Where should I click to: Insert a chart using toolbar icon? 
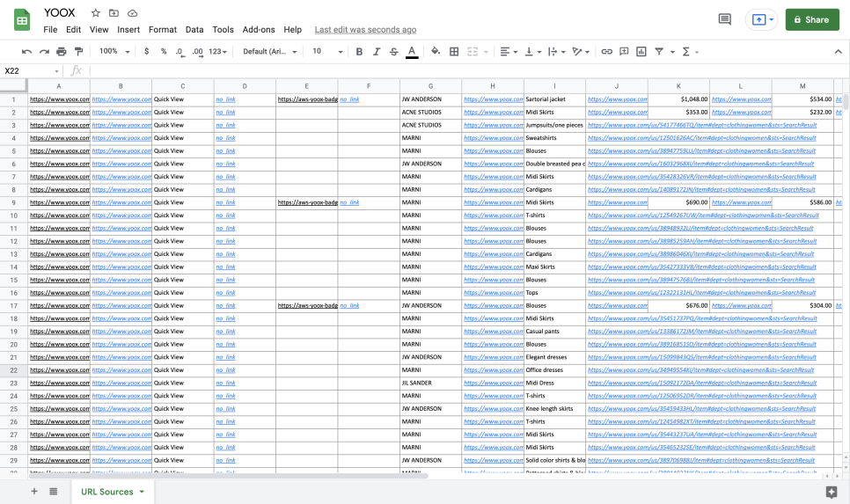(x=641, y=52)
